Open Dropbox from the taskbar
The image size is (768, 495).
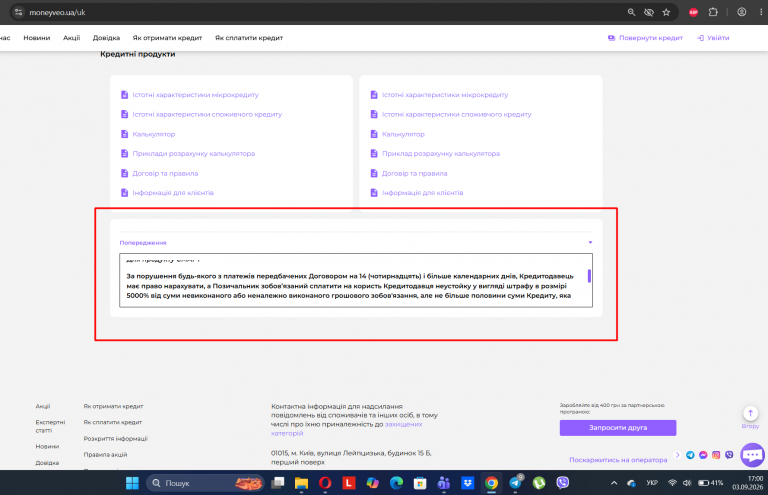[x=468, y=483]
